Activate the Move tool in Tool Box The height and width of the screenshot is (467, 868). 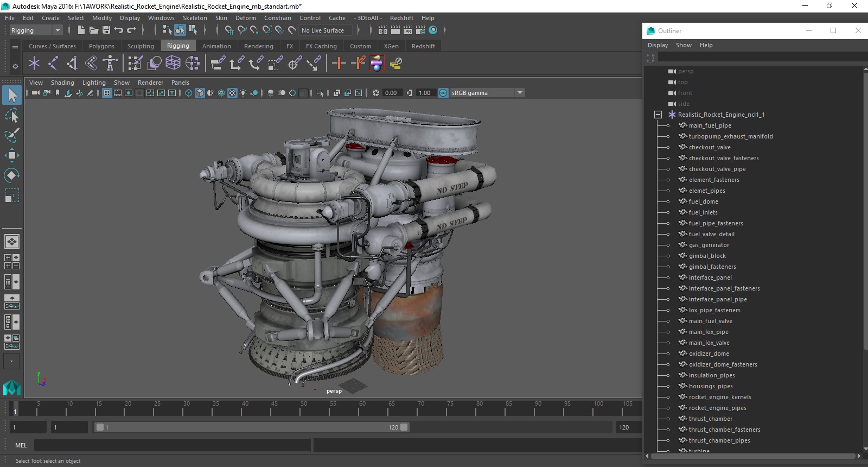[x=12, y=155]
